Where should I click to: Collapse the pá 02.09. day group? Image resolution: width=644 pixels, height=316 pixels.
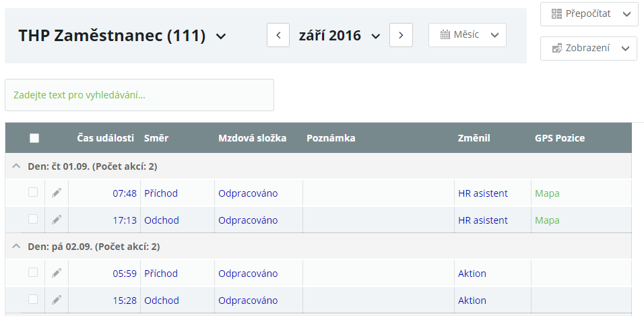coord(16,246)
